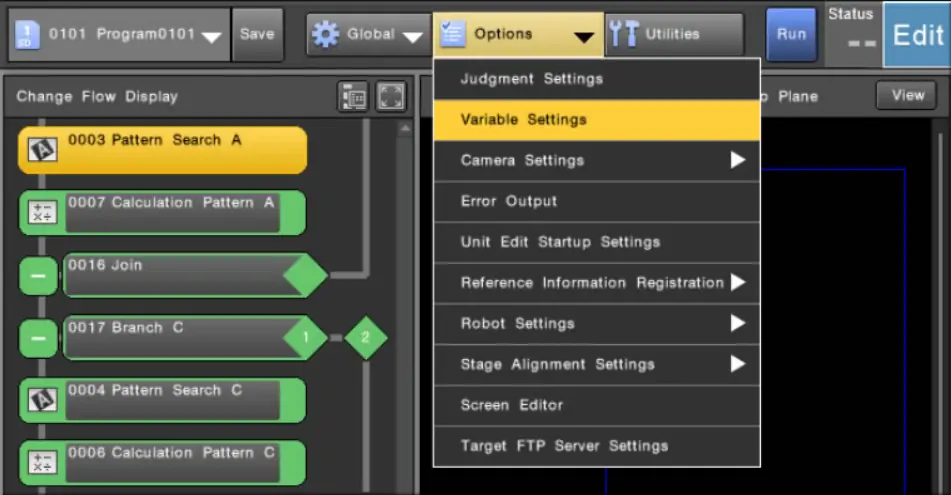This screenshot has width=951, height=495.
Task: Select the 0003 Pattern Search A unit
Action: point(163,150)
